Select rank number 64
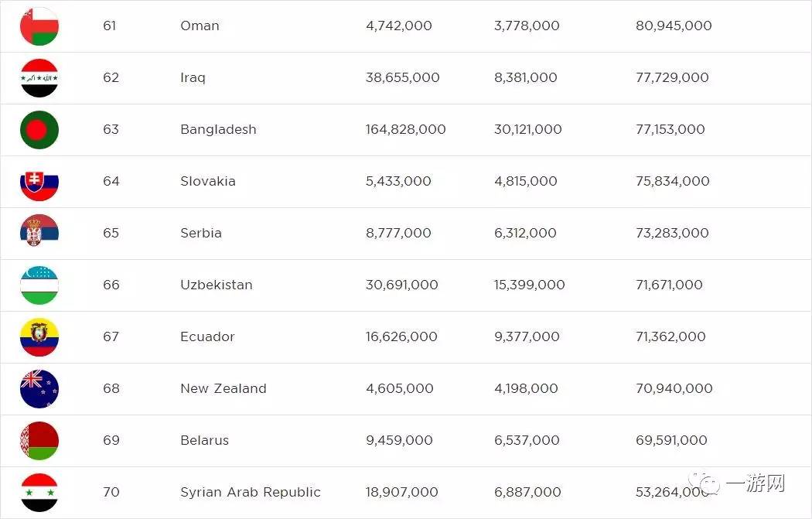Viewport: 812px width, 519px height. pos(111,182)
